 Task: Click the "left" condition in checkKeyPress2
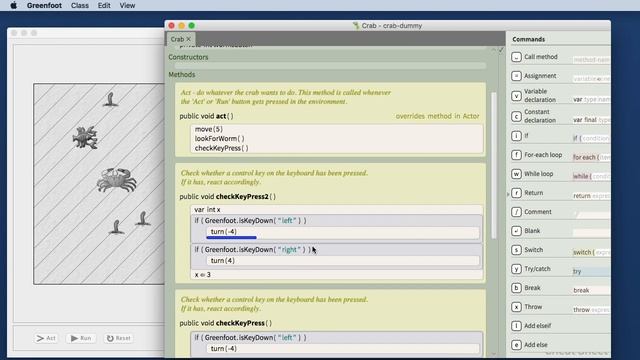(x=250, y=220)
